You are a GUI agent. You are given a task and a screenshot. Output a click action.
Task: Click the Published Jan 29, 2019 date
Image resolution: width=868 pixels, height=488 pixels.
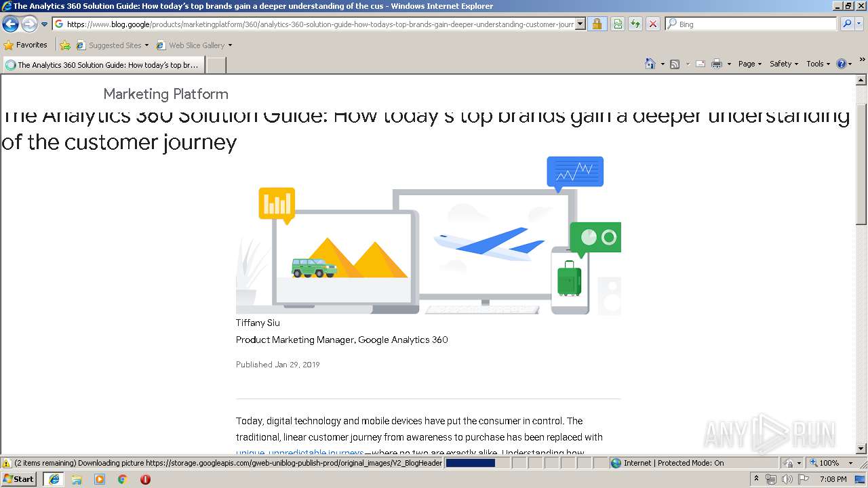point(277,365)
